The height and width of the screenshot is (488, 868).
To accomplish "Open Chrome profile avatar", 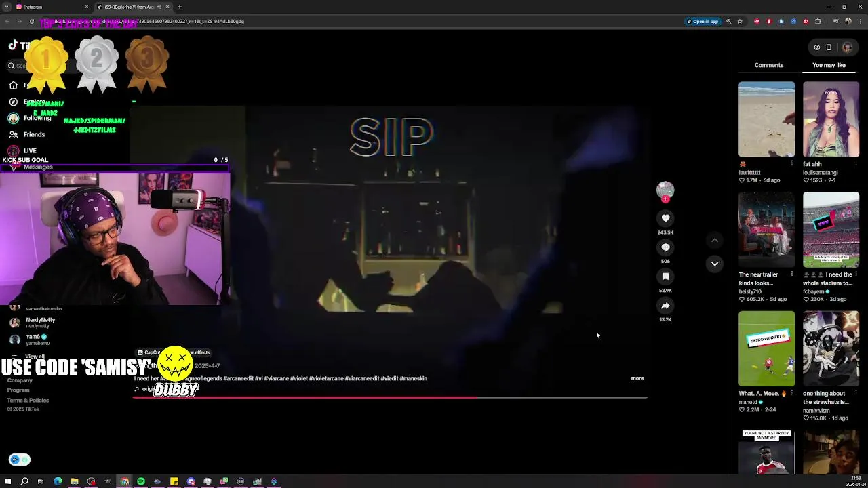I will pyautogui.click(x=848, y=21).
